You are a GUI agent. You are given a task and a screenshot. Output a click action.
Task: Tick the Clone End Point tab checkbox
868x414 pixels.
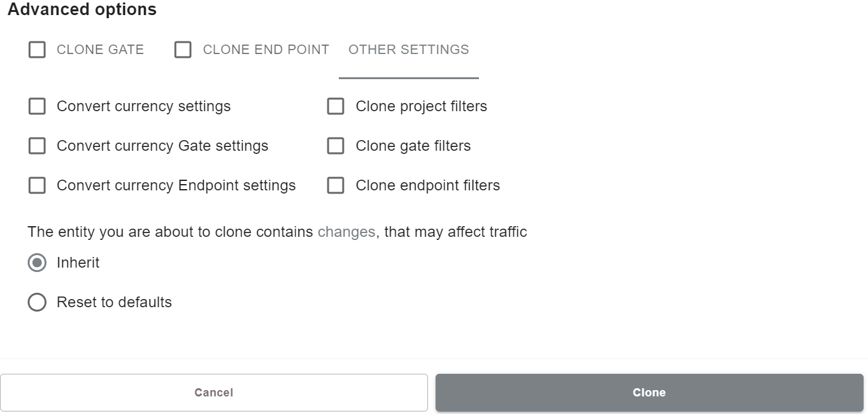coord(183,50)
